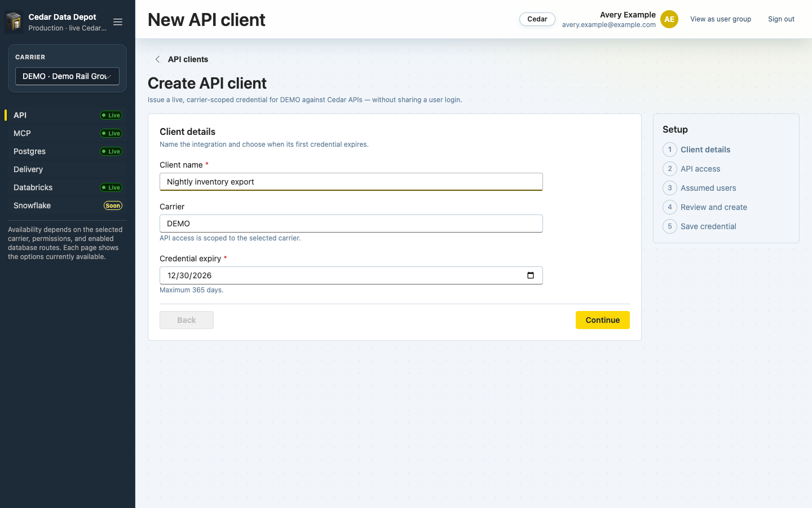Select the Review and create step

coord(714,207)
